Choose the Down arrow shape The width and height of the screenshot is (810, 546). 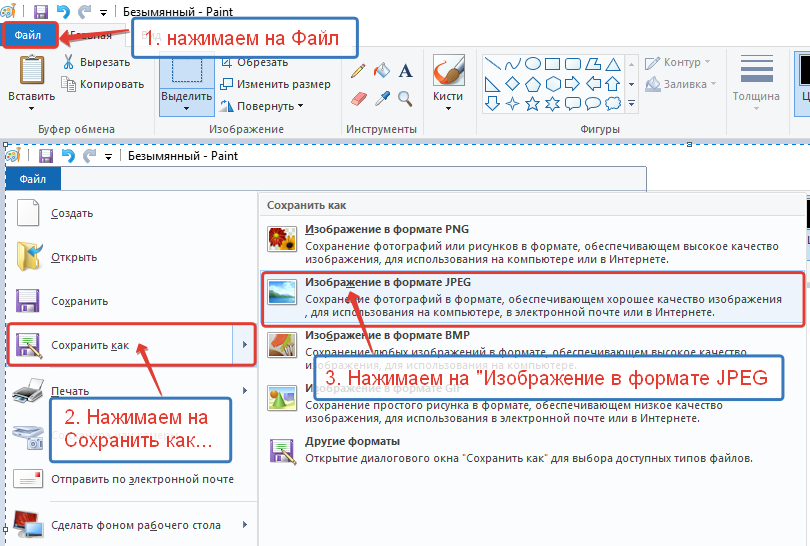(x=493, y=104)
